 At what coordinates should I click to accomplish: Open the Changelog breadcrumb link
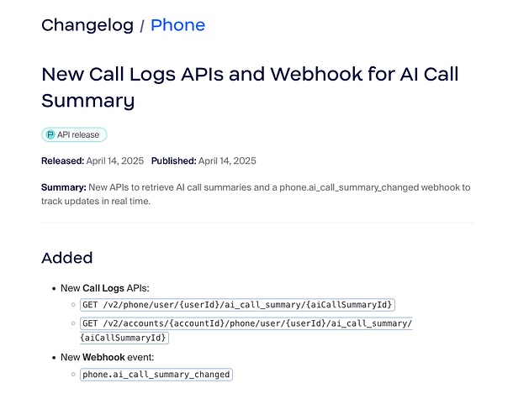(87, 25)
